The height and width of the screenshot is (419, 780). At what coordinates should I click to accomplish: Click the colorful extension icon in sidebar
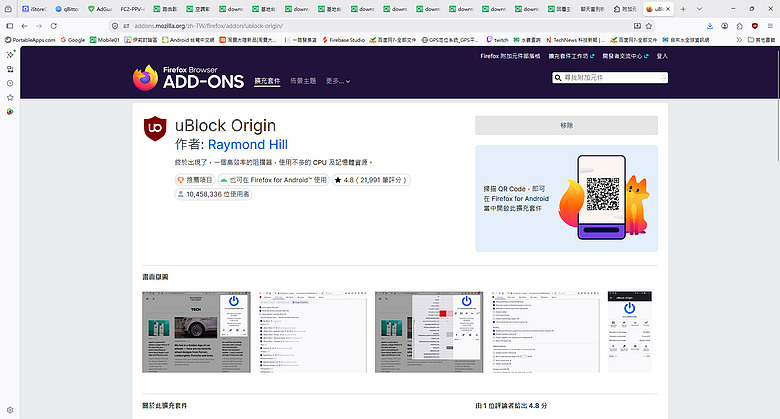pyautogui.click(x=10, y=112)
